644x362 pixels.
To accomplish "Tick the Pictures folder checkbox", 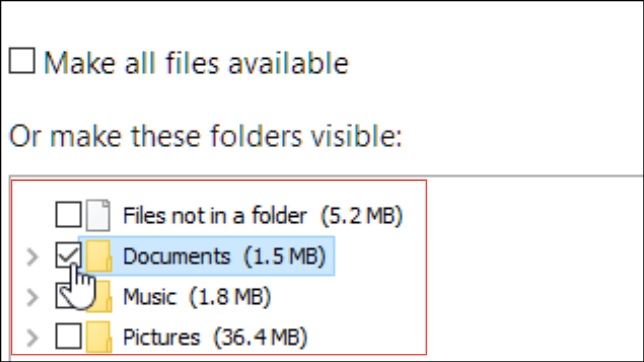I will pyautogui.click(x=68, y=336).
